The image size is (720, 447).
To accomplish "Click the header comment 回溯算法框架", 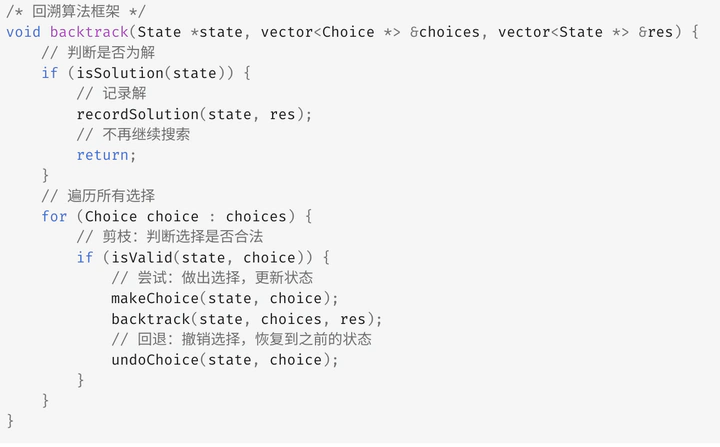I will point(76,11).
